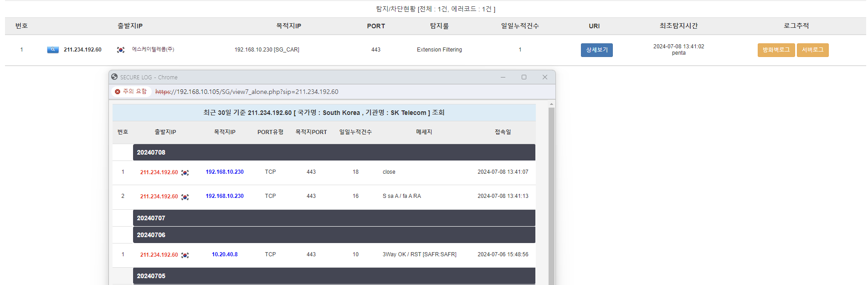Click the S sa A / fa A RA message

(401, 196)
